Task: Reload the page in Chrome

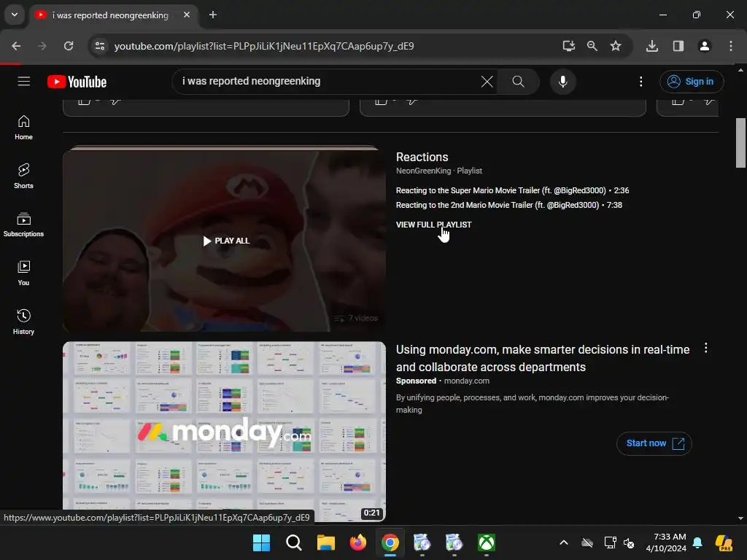Action: pos(69,46)
